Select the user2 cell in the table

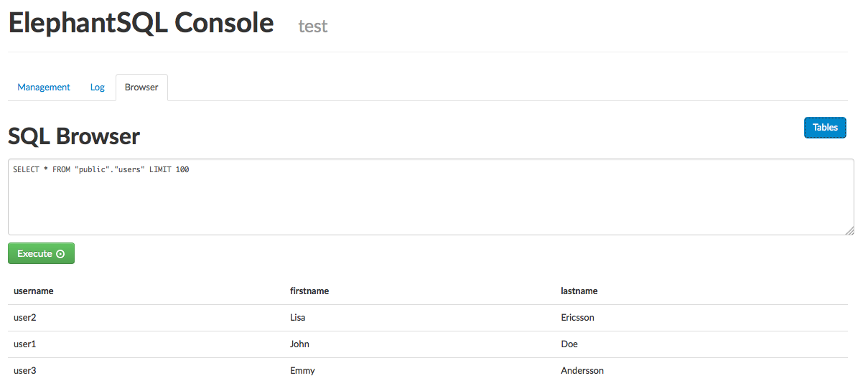(24, 318)
